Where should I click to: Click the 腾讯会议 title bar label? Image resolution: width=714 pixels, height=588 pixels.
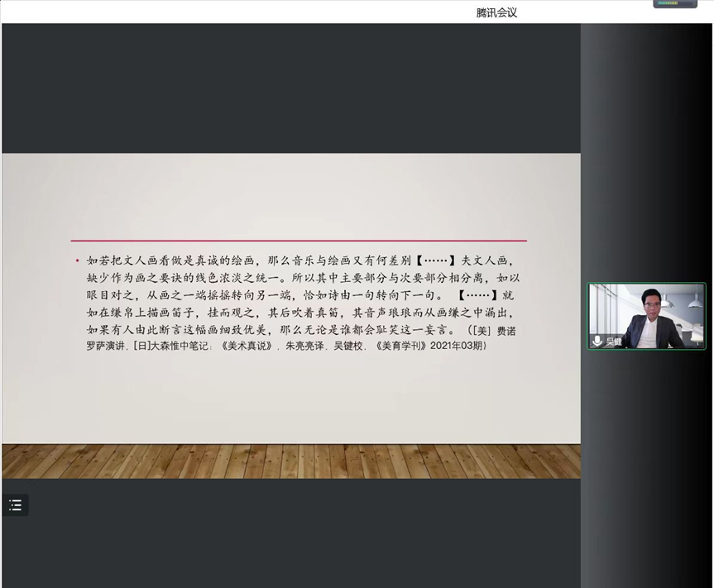496,12
